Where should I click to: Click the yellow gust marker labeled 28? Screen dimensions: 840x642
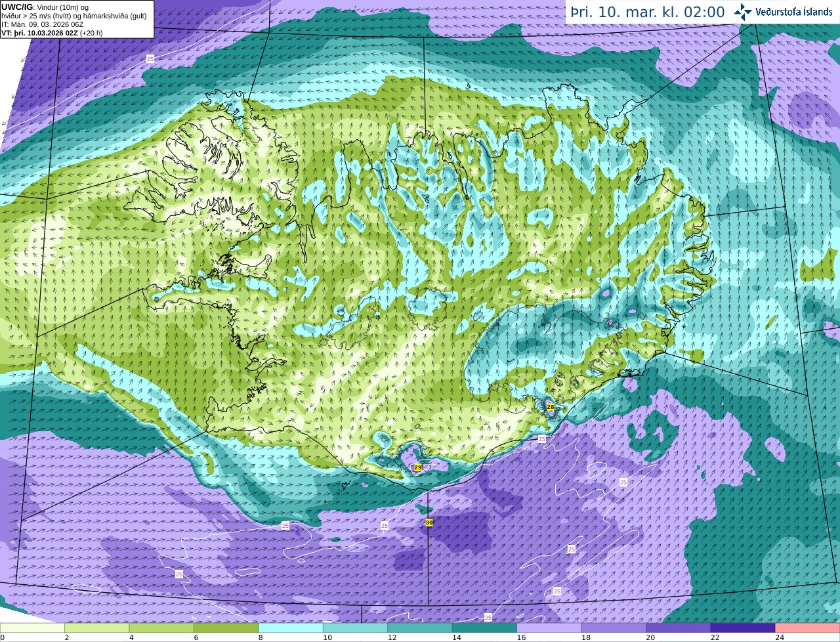click(551, 407)
